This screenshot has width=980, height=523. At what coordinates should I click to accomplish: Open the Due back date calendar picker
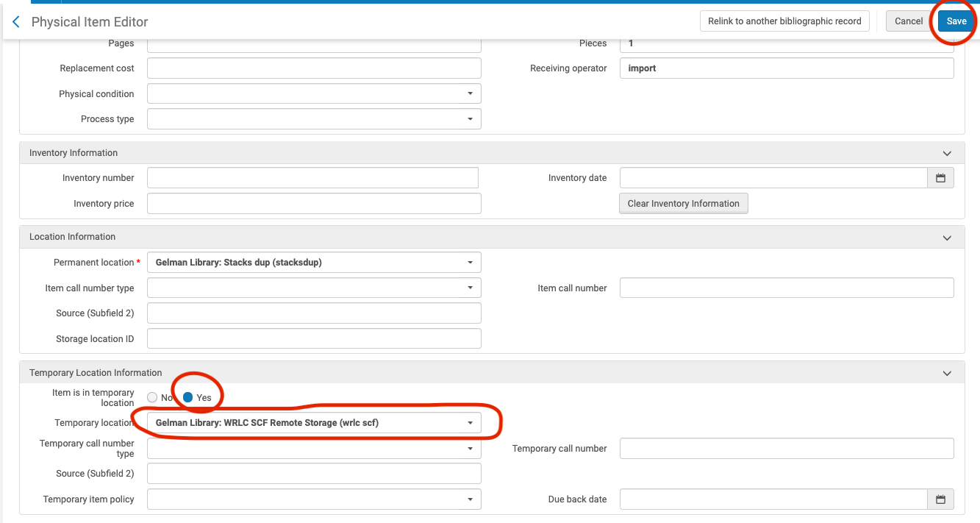click(940, 499)
